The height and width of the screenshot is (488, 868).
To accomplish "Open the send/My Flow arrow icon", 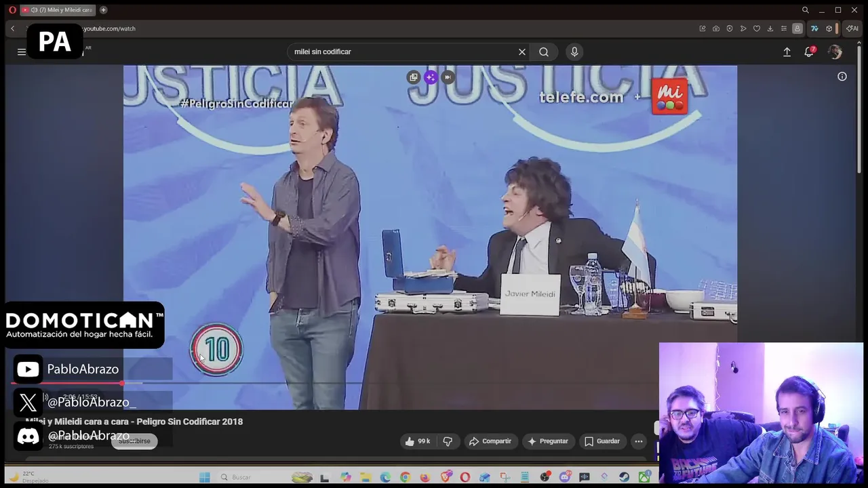I will tap(743, 28).
